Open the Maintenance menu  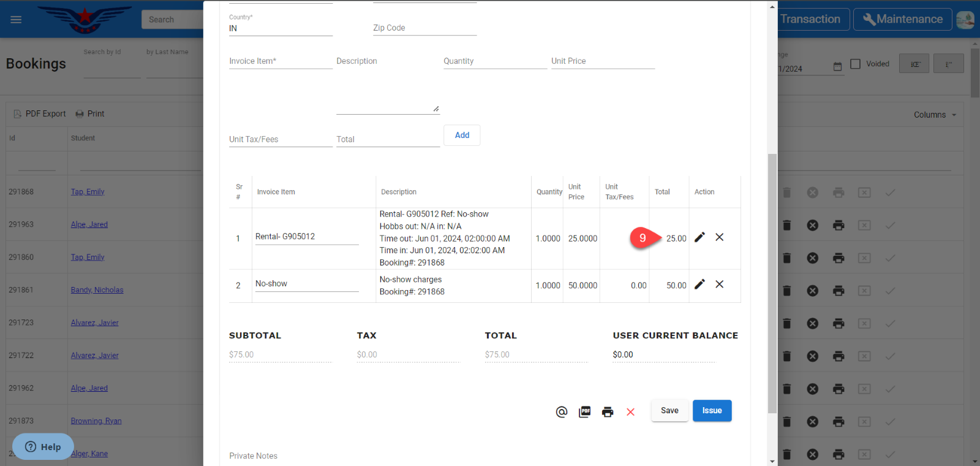903,19
